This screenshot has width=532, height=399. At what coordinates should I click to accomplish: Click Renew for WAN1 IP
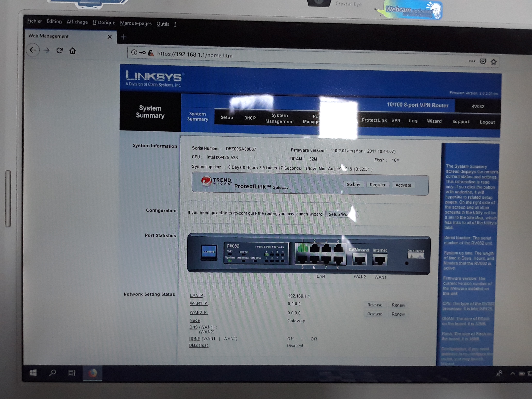(398, 305)
